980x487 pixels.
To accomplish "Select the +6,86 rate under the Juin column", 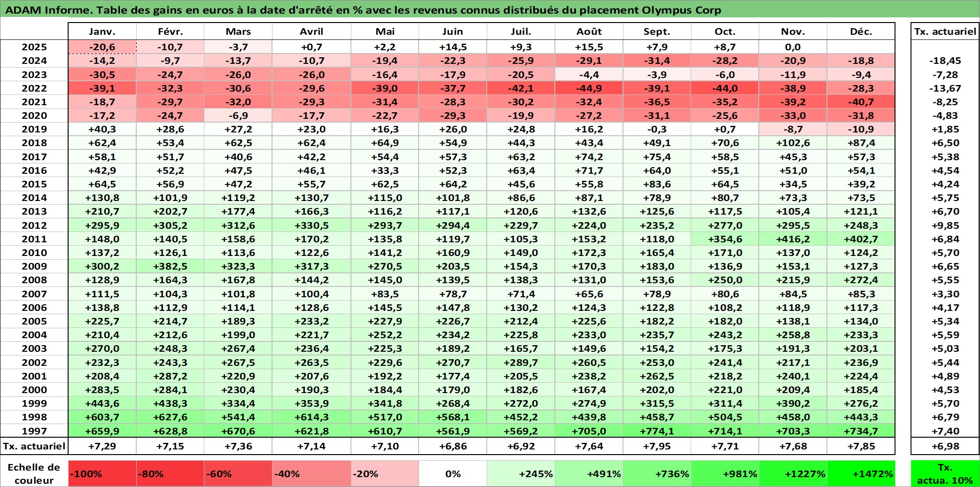I will pyautogui.click(x=453, y=446).
